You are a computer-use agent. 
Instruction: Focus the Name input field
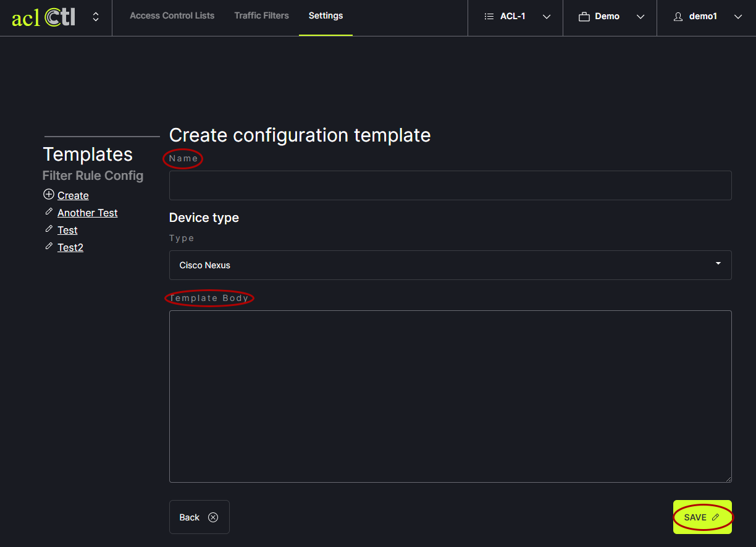pyautogui.click(x=450, y=185)
